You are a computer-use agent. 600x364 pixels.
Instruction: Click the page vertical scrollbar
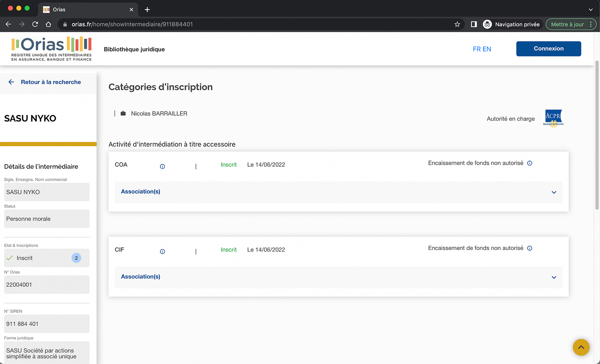pos(597,136)
